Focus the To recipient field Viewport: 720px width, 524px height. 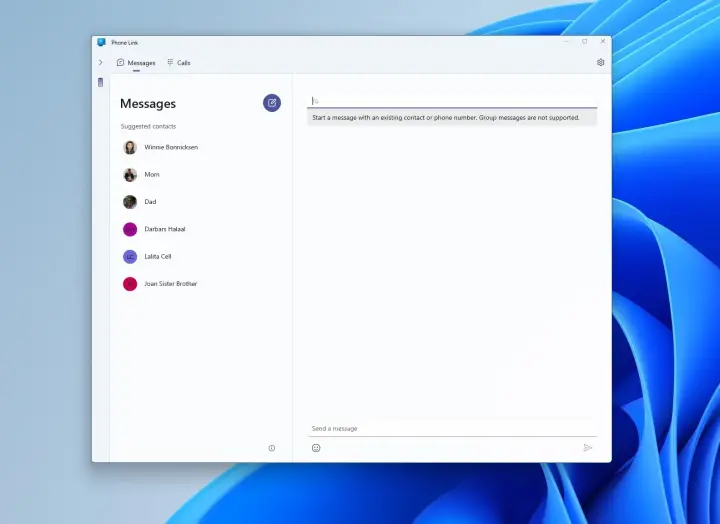(452, 101)
